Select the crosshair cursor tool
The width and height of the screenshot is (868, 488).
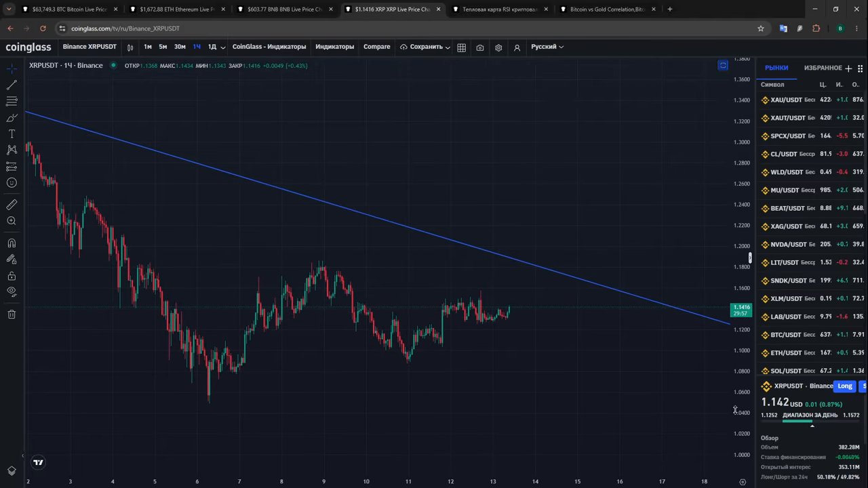[x=12, y=68]
